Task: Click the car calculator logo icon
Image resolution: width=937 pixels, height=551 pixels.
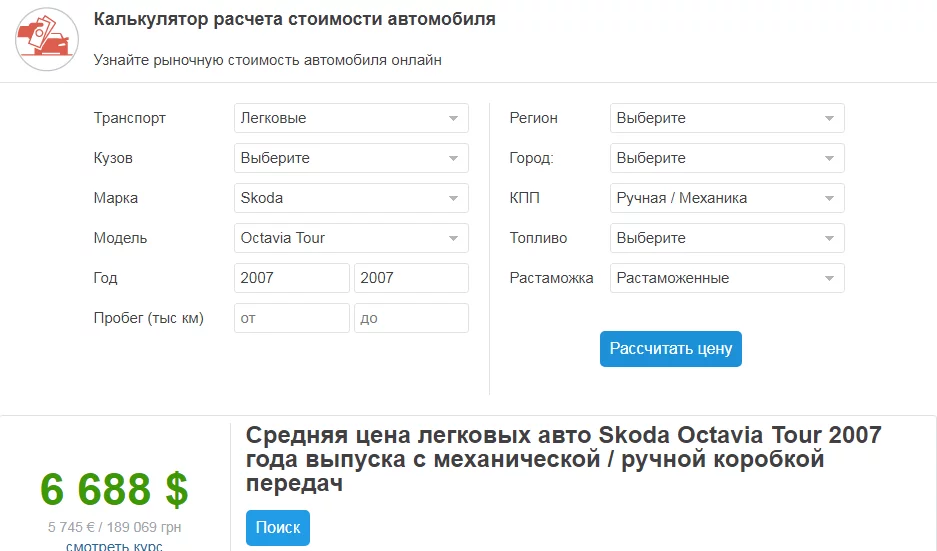Action: point(47,39)
